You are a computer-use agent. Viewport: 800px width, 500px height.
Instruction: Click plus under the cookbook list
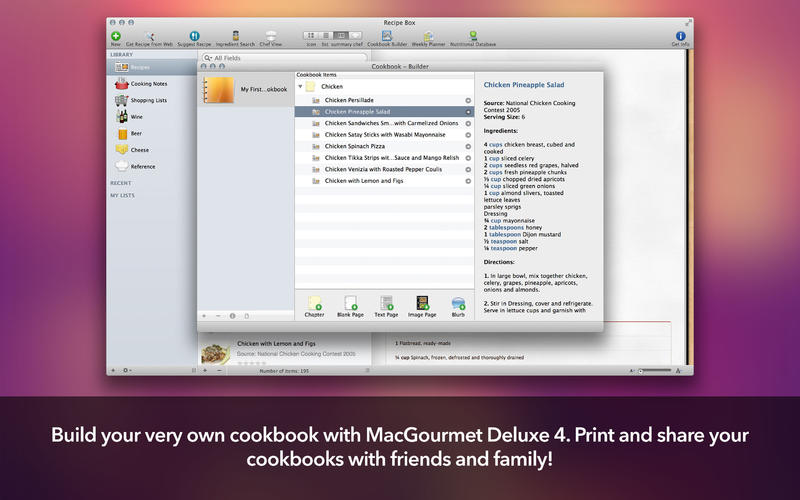point(204,316)
